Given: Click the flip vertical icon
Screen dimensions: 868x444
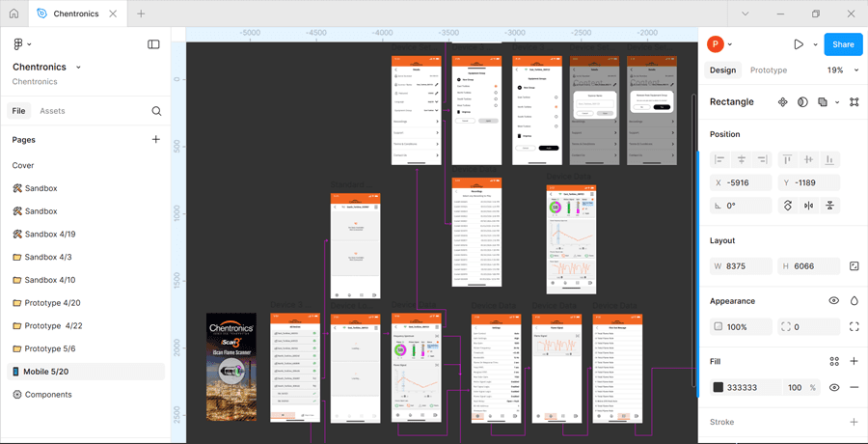Looking at the screenshot, I should [x=829, y=206].
